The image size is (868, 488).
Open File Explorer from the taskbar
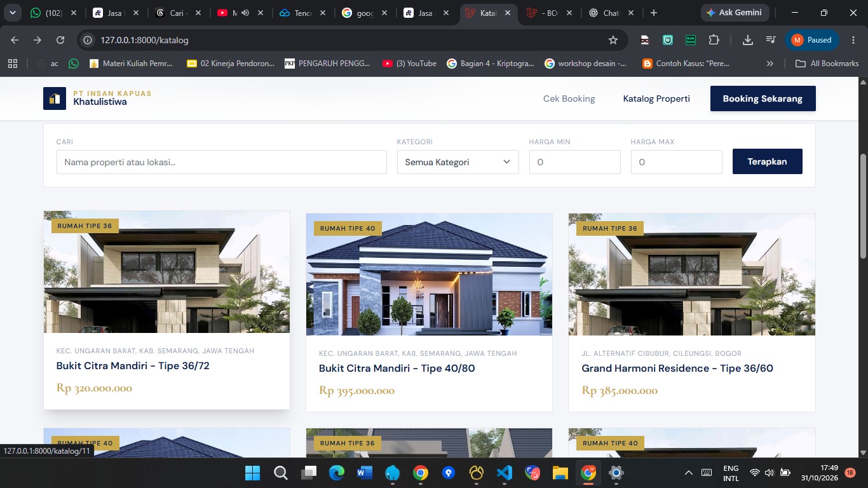coord(560,473)
